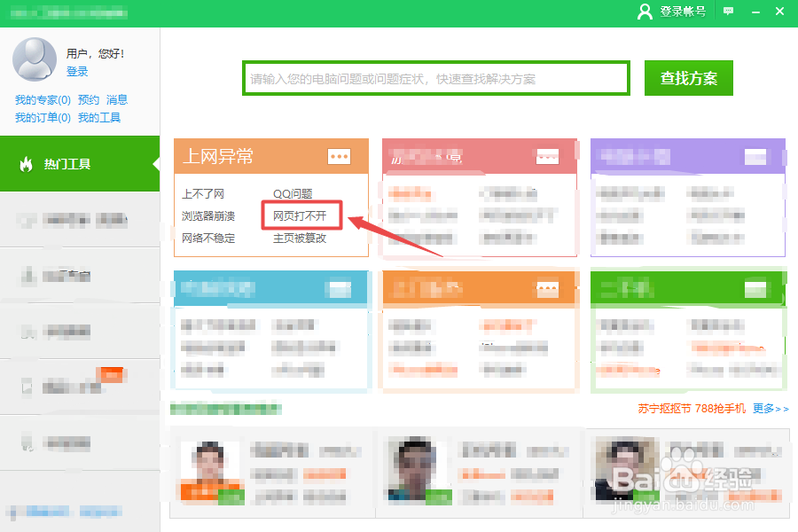Open the "..." options on the 上网异常 panel
798x532 pixels.
(339, 156)
